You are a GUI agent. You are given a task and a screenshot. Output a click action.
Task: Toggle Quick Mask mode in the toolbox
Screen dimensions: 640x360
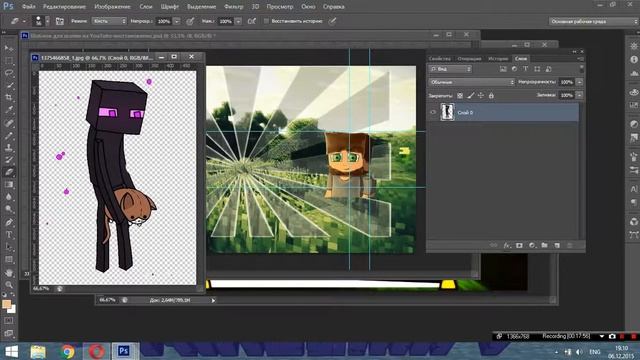click(x=9, y=321)
